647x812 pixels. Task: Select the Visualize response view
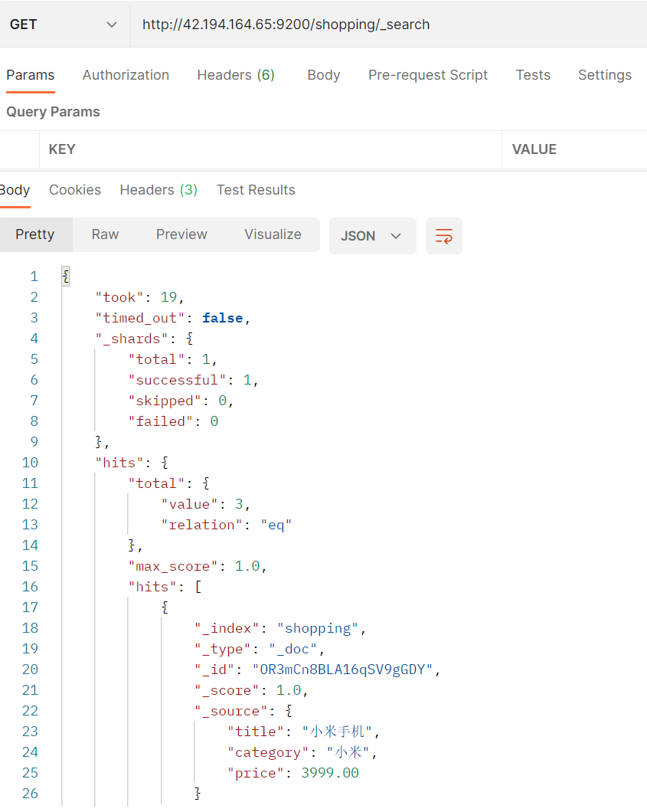point(273,234)
